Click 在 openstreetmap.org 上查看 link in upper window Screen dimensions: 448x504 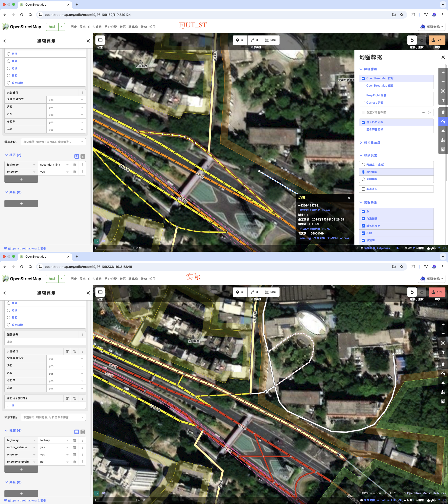coord(25,248)
